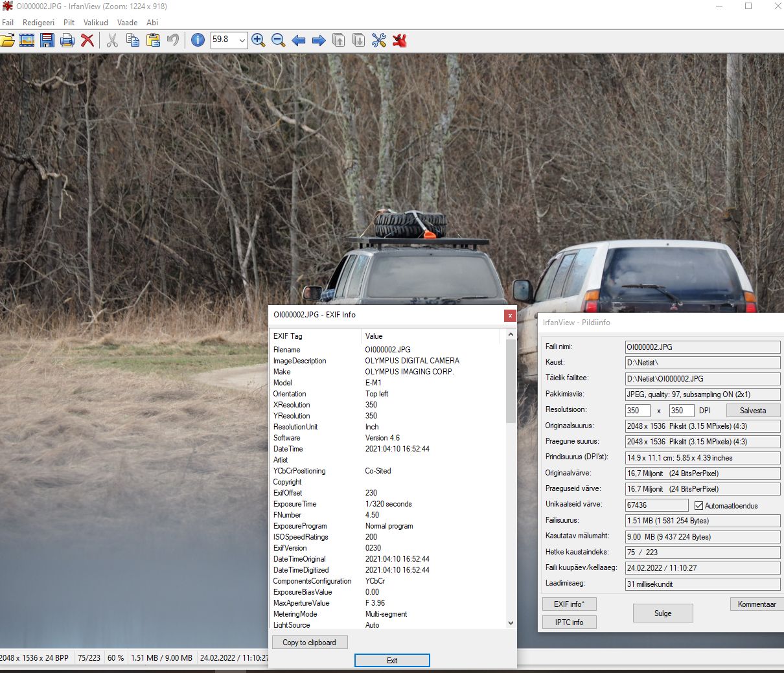The width and height of the screenshot is (784, 673).
Task: Click the first DPI resolution field
Action: [638, 411]
